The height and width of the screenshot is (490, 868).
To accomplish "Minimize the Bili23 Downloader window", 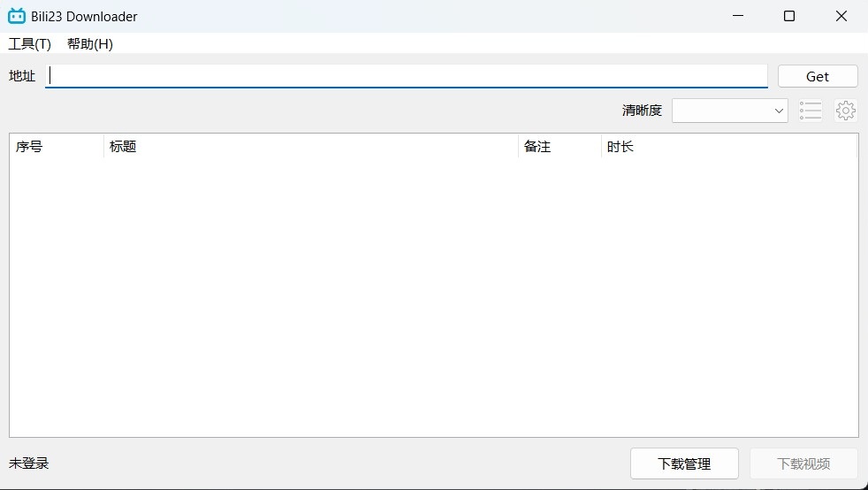I will coord(738,16).
